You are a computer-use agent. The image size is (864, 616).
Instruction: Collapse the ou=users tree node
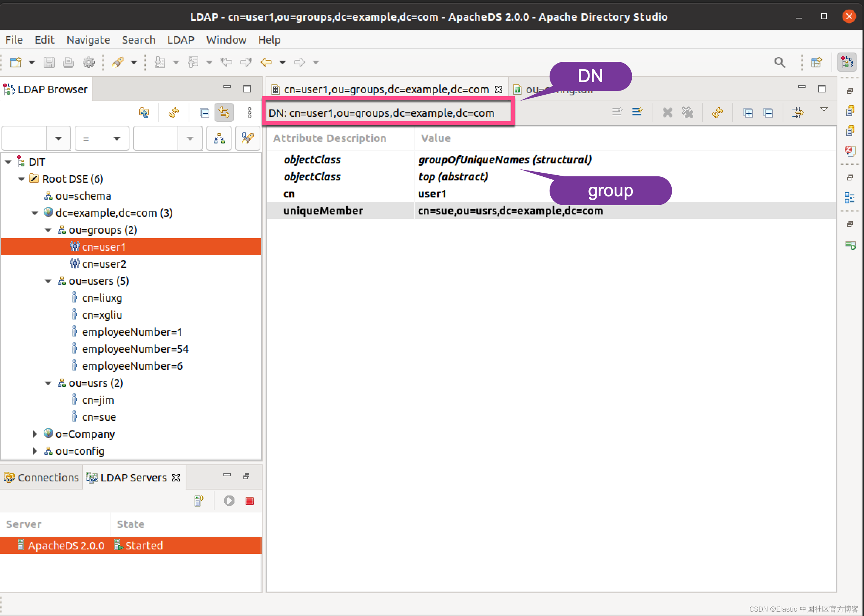coord(48,281)
